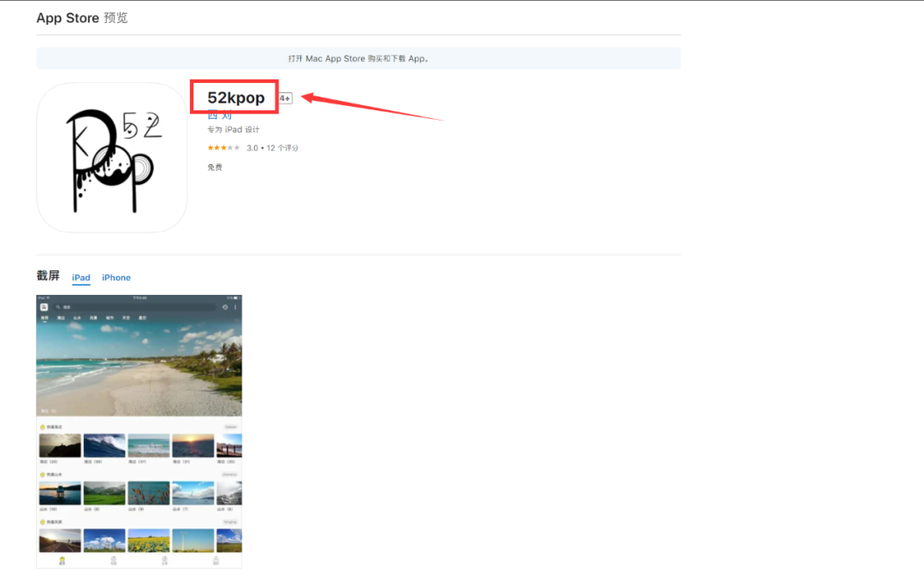924x584 pixels.
Task: Click the '打开 Mac App Store 购买和下载 App' banner
Action: 358,59
